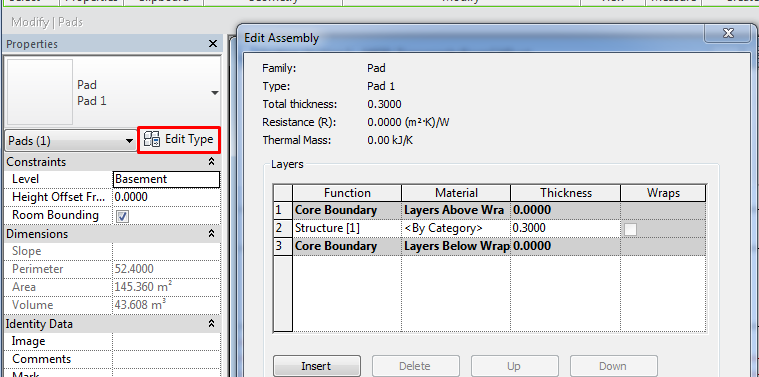
Task: Select row 1 header in Layers table
Action: pyautogui.click(x=283, y=211)
